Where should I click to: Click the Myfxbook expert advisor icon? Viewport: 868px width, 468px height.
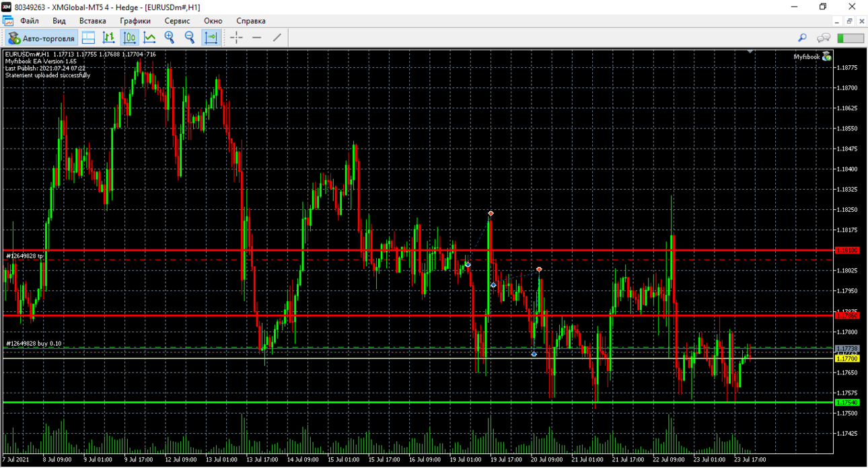tap(827, 56)
